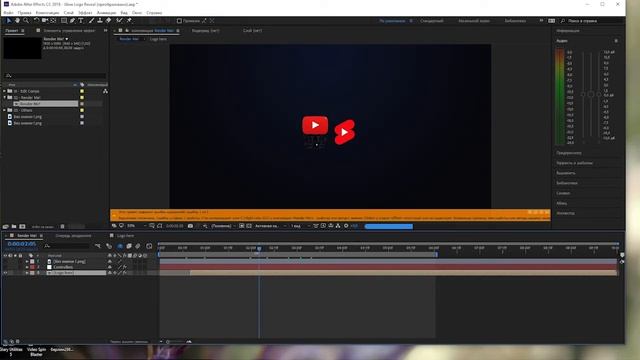Select the Type text tool
The width and height of the screenshot is (640, 360).
81,20
